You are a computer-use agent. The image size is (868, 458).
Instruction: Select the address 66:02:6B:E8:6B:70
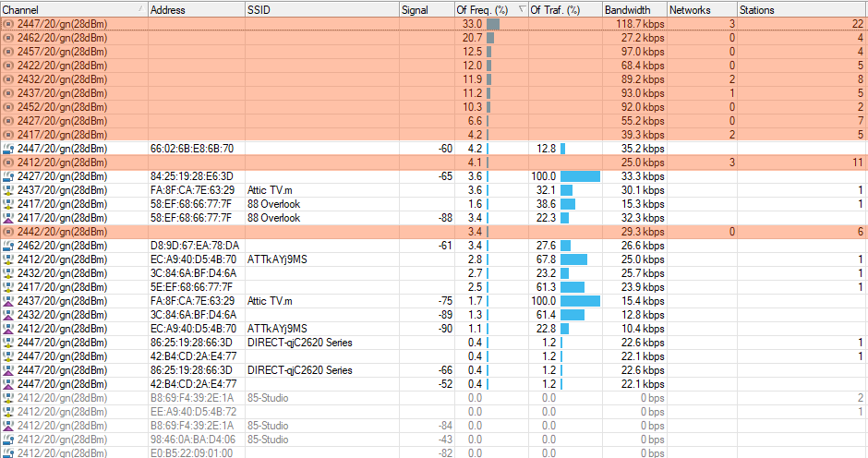(x=192, y=149)
